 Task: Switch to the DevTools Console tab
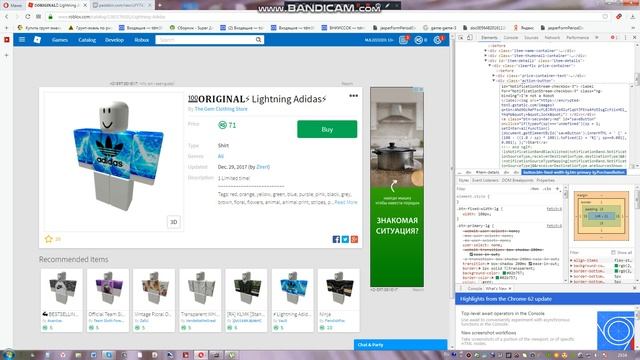[x=511, y=38]
